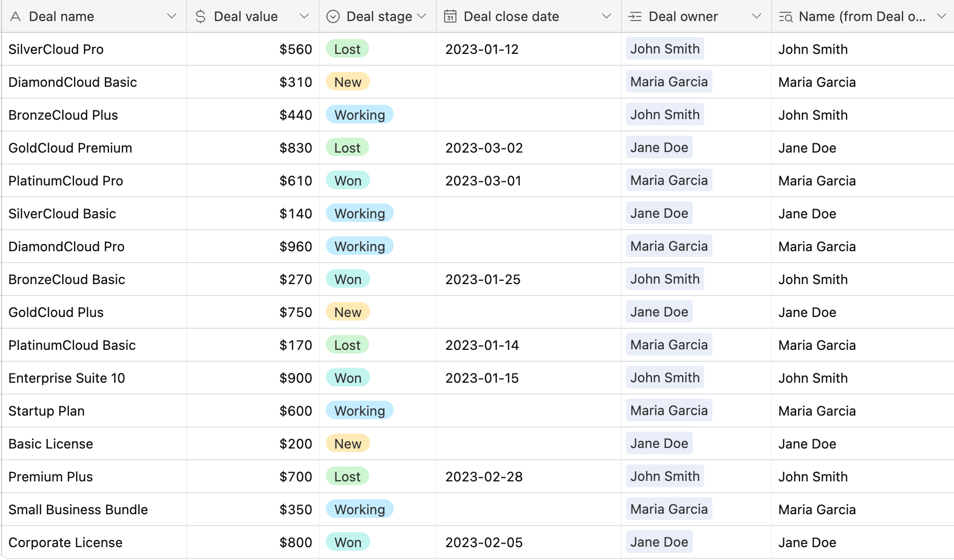
Task: Click the currency icon in Deal value header
Action: click(x=200, y=16)
